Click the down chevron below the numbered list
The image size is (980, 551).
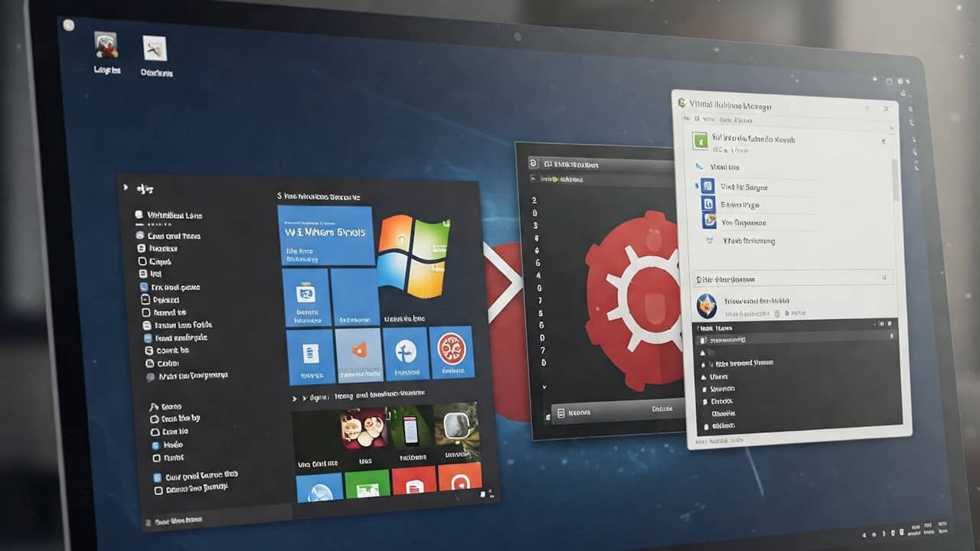coord(544,387)
